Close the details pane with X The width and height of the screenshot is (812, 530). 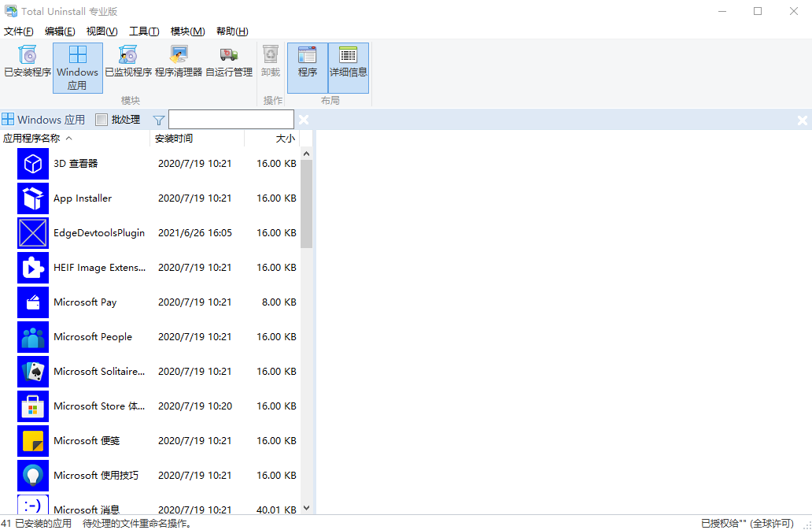click(x=802, y=120)
